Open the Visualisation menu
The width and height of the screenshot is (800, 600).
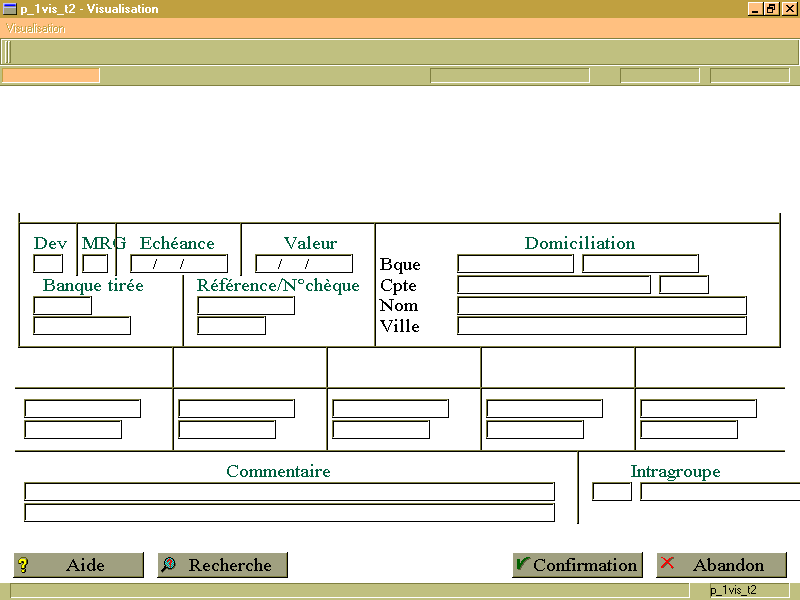36,29
